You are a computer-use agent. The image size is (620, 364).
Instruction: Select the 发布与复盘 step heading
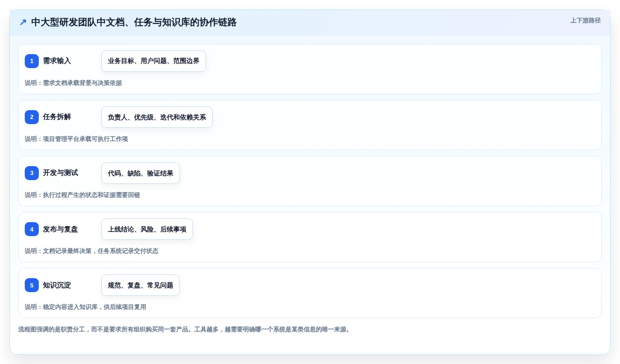tap(60, 229)
